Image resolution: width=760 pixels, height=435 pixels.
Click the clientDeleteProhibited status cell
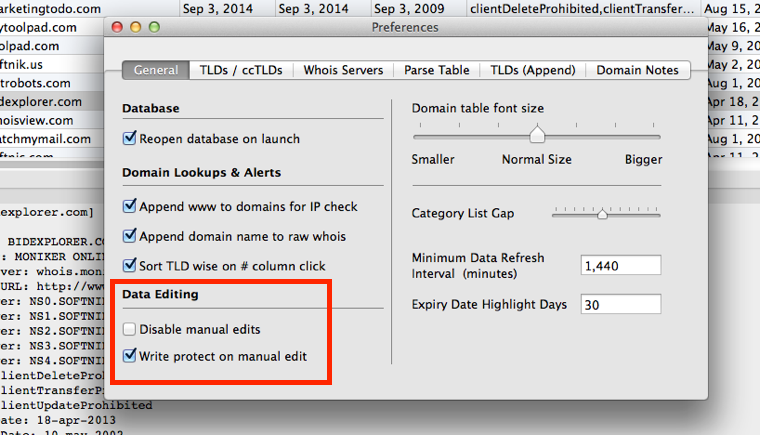click(x=582, y=9)
